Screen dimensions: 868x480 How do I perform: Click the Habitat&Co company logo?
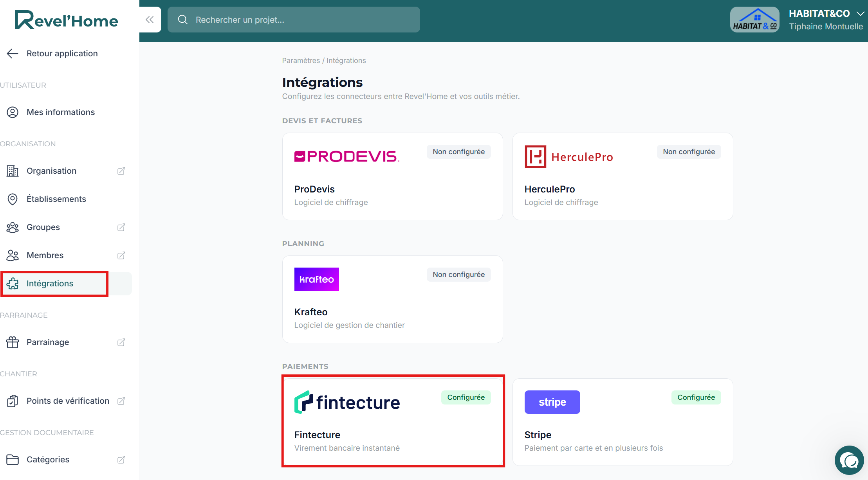[754, 20]
